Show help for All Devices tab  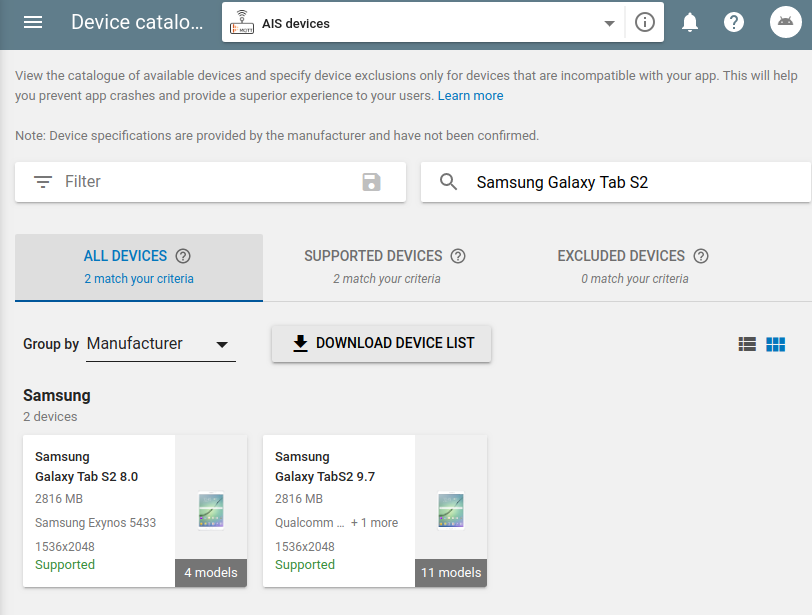[x=183, y=256]
